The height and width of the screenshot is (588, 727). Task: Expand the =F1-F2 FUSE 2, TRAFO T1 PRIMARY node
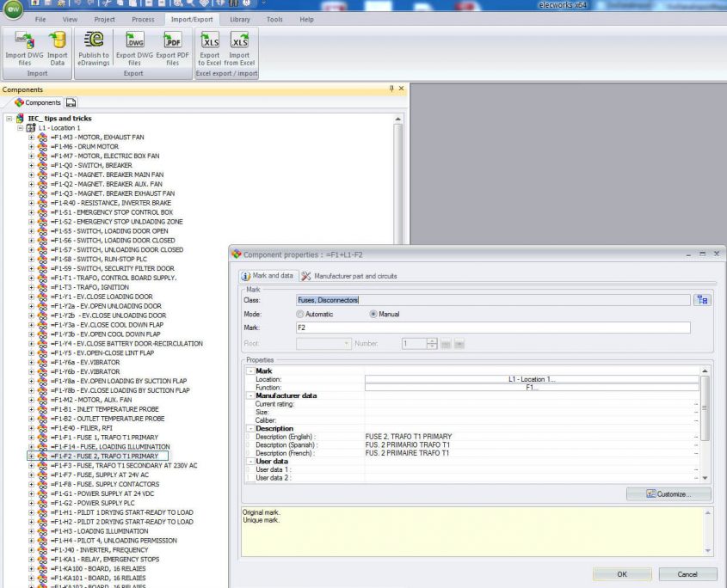pyautogui.click(x=32, y=456)
